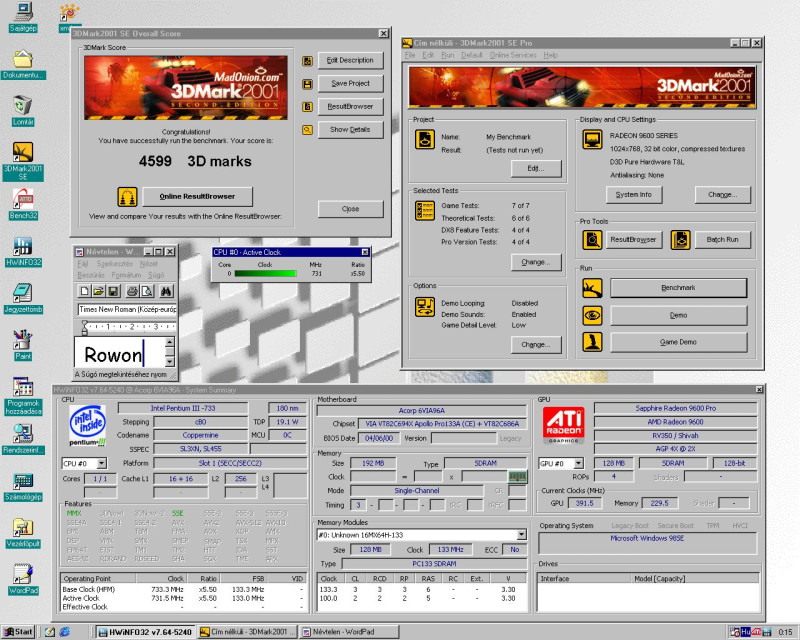
Task: Click the Open folder icon in WordPad
Action: [x=98, y=291]
